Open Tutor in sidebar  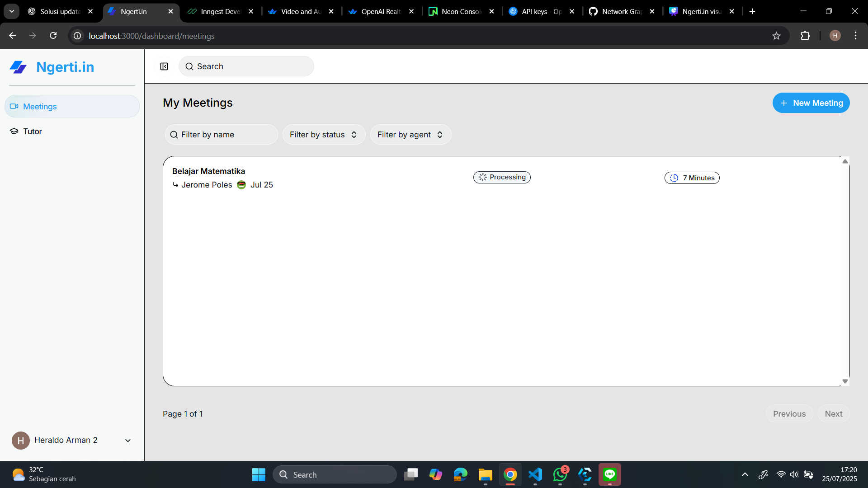[x=33, y=131]
